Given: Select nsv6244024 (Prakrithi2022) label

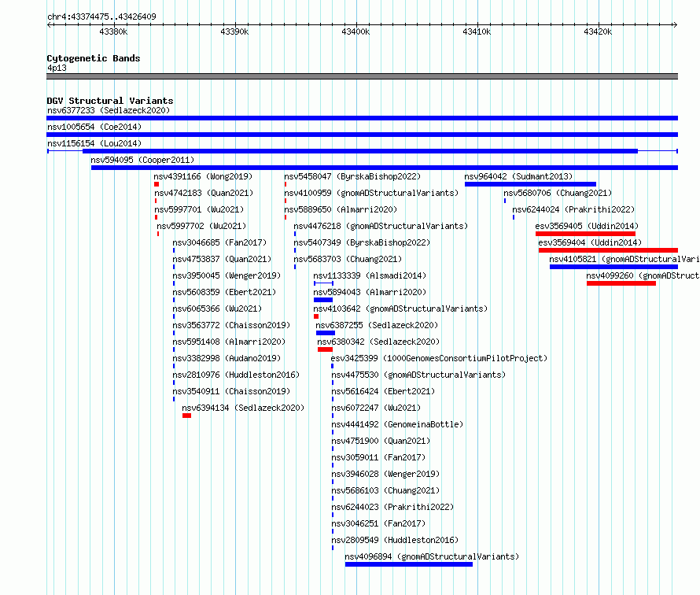Looking at the screenshot, I should 573,209.
